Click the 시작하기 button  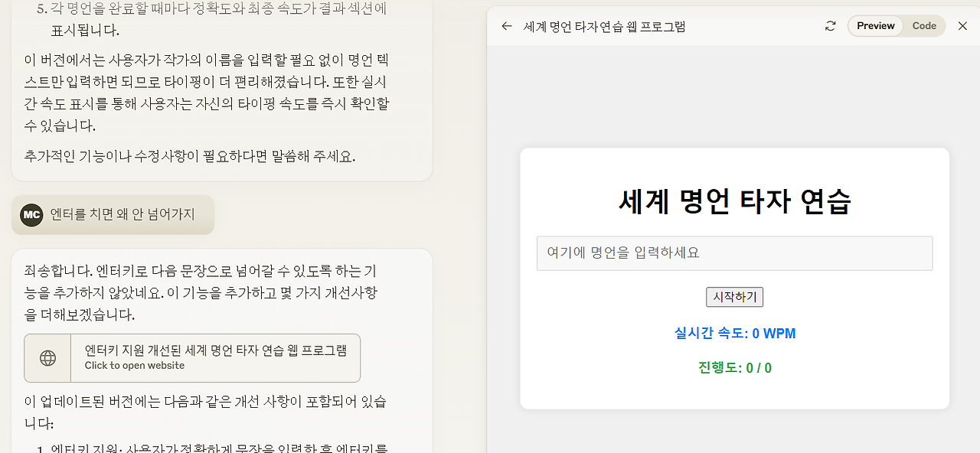coord(734,297)
